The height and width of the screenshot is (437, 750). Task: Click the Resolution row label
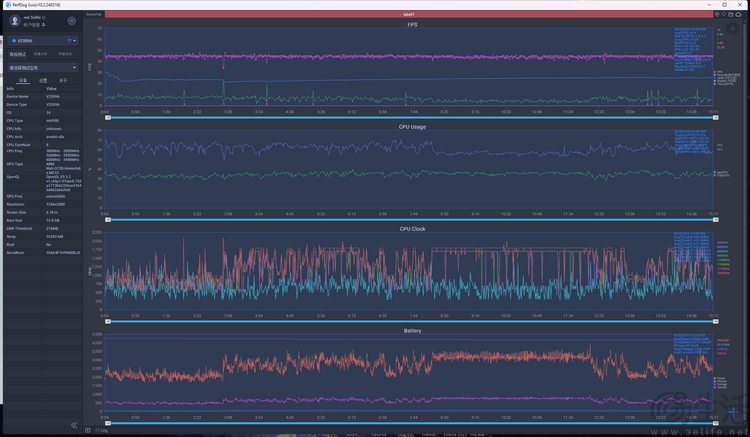[15, 204]
